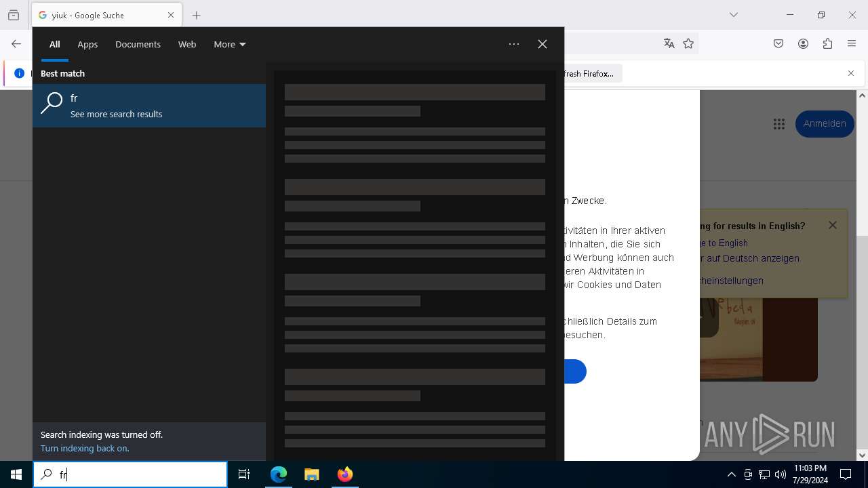Open network status tray icon
This screenshot has width=868, height=488.
(764, 474)
